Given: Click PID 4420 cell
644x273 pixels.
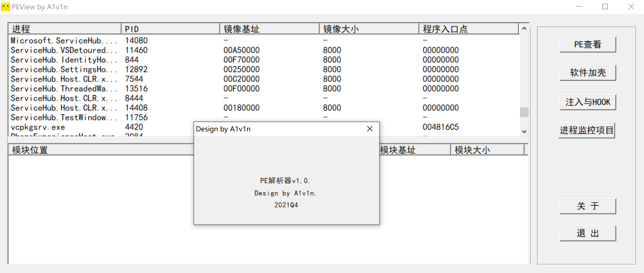Looking at the screenshot, I should (134, 127).
